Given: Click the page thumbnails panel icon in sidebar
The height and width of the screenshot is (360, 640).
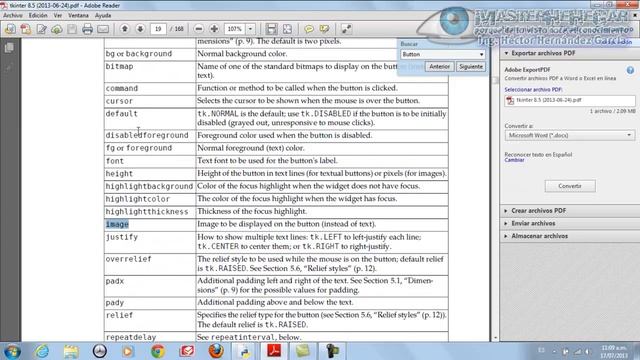Looking at the screenshot, I should click(x=9, y=48).
